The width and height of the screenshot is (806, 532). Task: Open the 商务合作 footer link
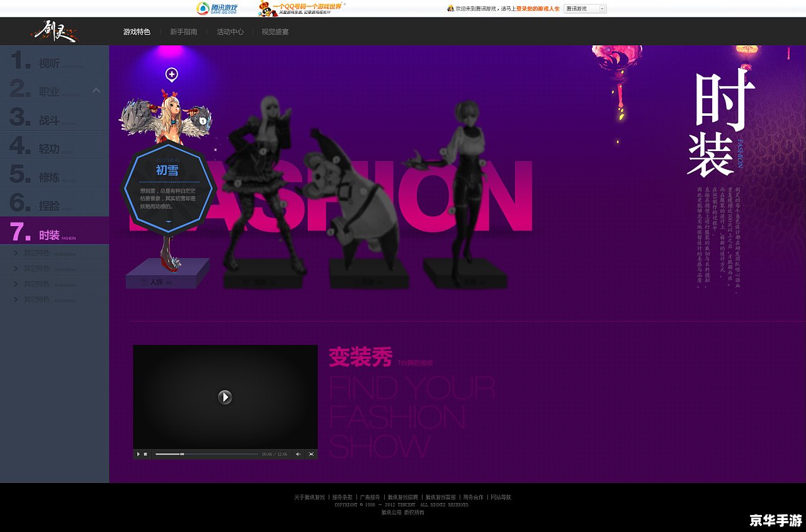click(x=473, y=497)
